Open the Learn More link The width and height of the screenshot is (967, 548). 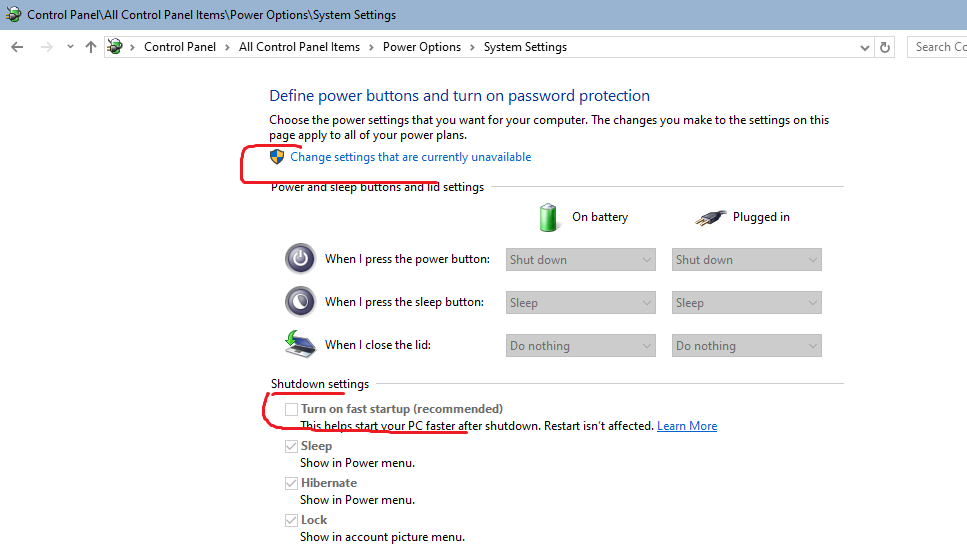687,426
